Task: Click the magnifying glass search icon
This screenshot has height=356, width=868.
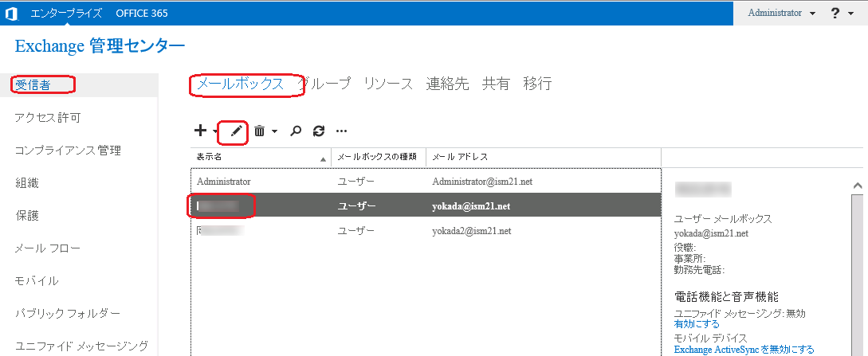Action: tap(296, 131)
